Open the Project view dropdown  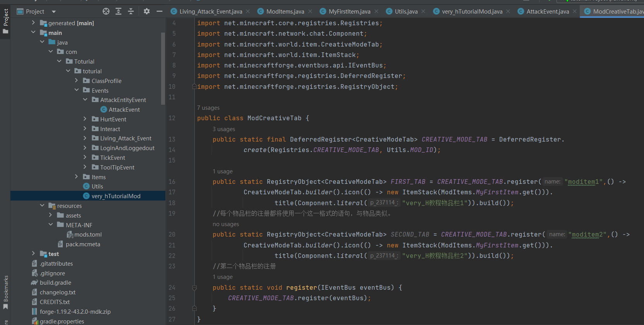click(54, 12)
